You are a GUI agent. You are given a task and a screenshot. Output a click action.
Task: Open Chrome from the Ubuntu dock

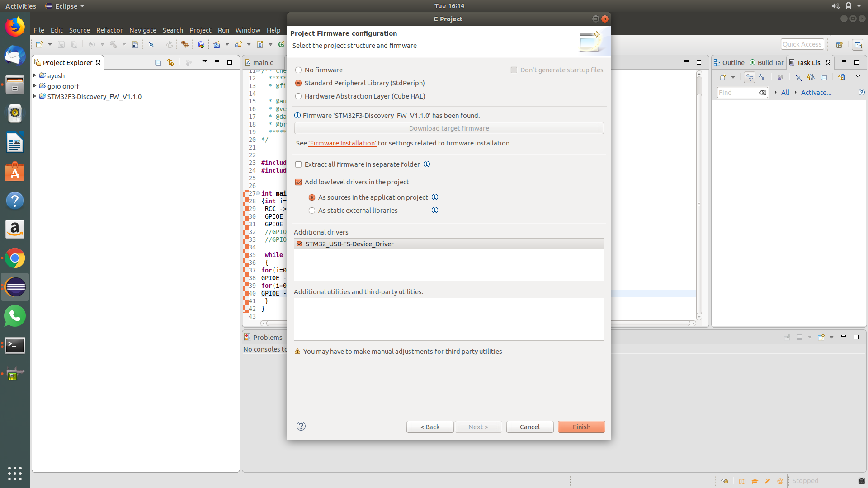(x=15, y=258)
